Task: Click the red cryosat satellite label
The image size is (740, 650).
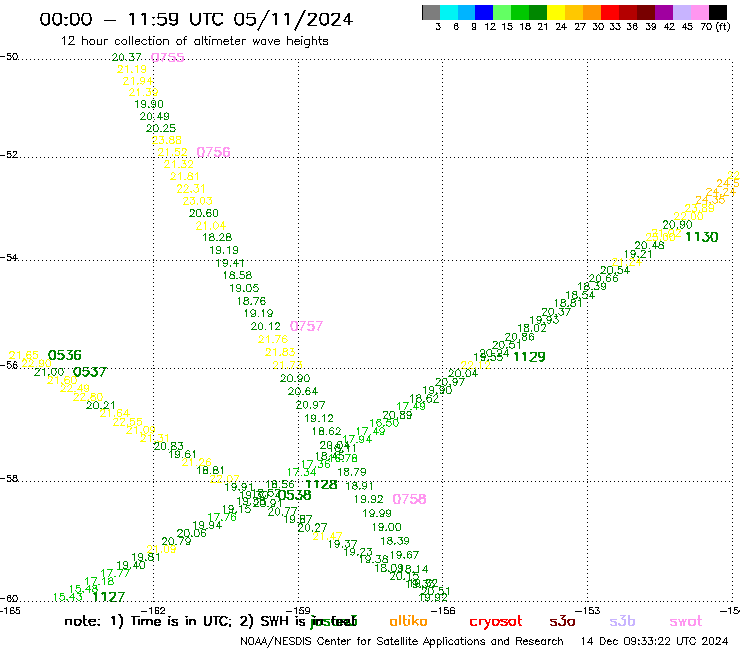Action: click(x=496, y=622)
